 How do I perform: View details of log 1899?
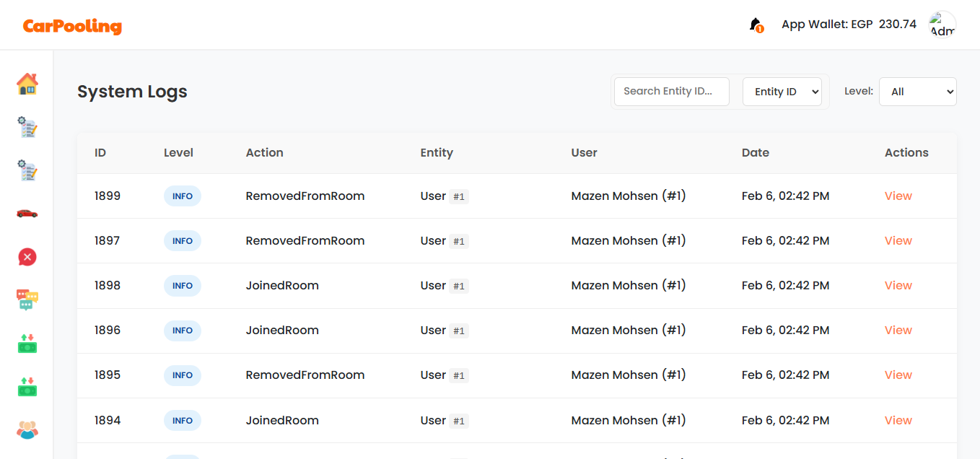pos(898,196)
